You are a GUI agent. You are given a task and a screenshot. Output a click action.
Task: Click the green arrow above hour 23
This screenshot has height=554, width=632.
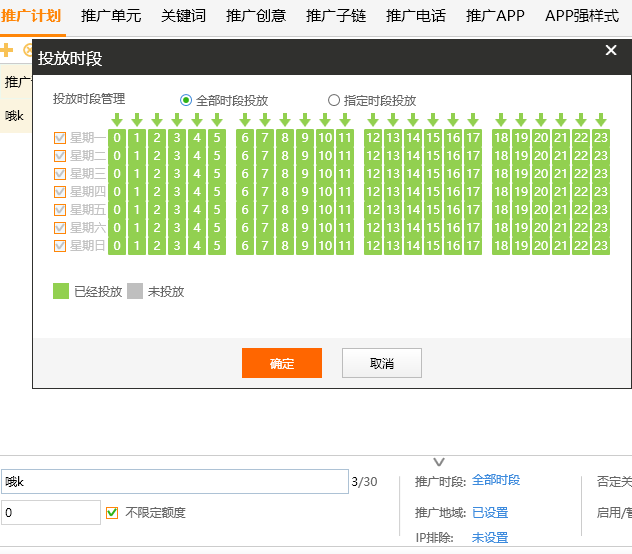[601, 120]
